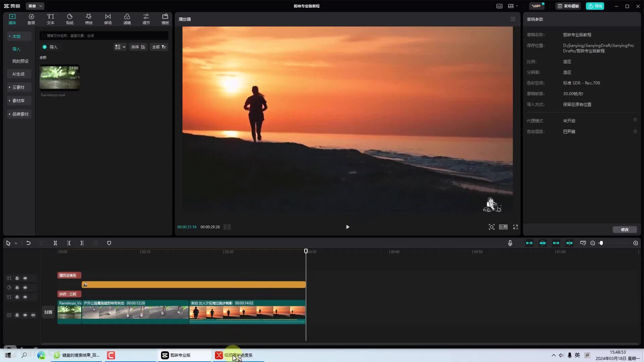
Task: Click the split clip tool
Action: [55, 243]
